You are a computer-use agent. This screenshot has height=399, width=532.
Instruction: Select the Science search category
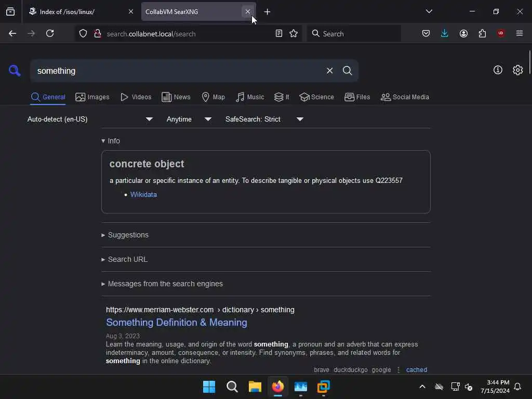click(316, 97)
